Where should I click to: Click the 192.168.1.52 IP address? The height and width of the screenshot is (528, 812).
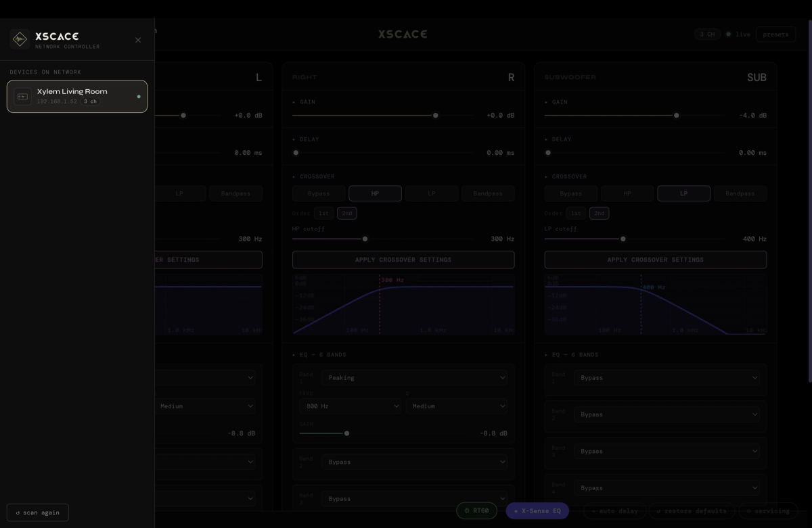(x=57, y=101)
